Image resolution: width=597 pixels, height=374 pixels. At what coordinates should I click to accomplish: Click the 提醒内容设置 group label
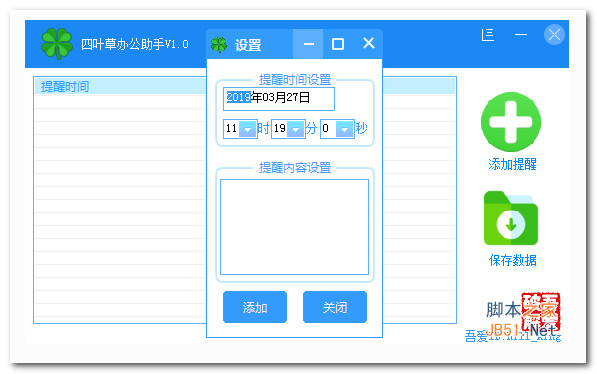[x=295, y=168]
